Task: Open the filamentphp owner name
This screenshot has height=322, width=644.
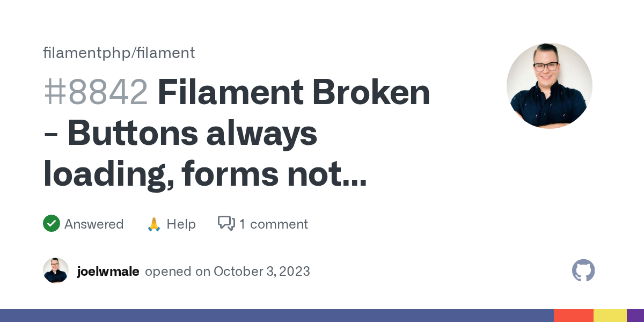Action: pyautogui.click(x=87, y=53)
